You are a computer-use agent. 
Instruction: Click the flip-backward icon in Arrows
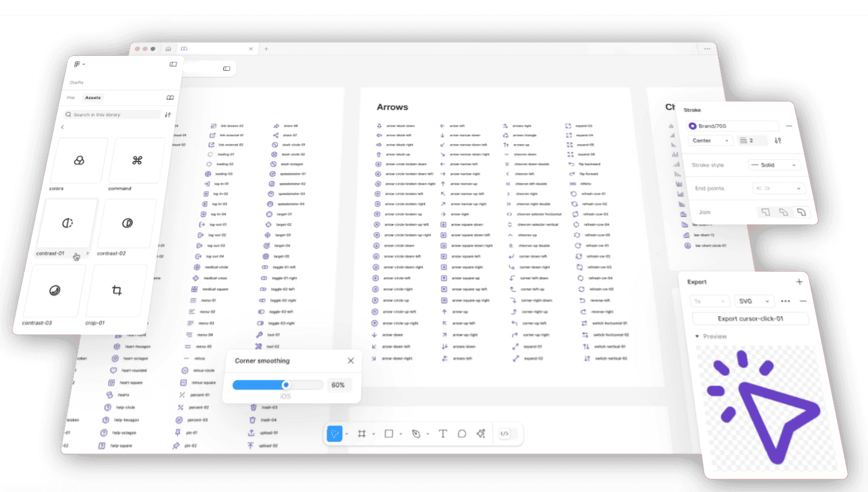tap(571, 164)
